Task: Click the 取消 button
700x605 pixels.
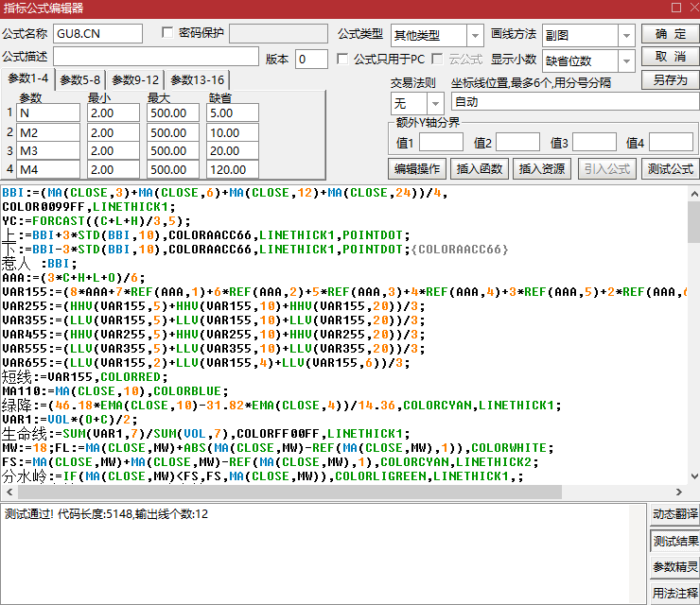Action: pos(670,57)
